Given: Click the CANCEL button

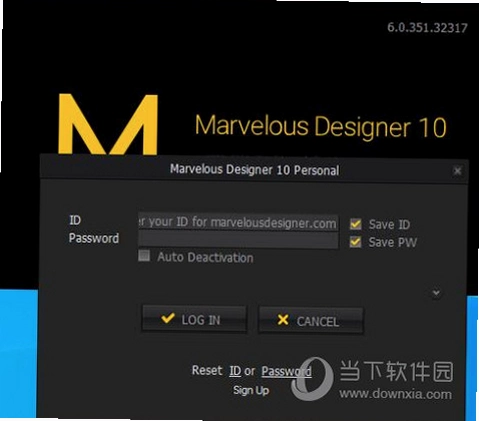Looking at the screenshot, I should [311, 321].
